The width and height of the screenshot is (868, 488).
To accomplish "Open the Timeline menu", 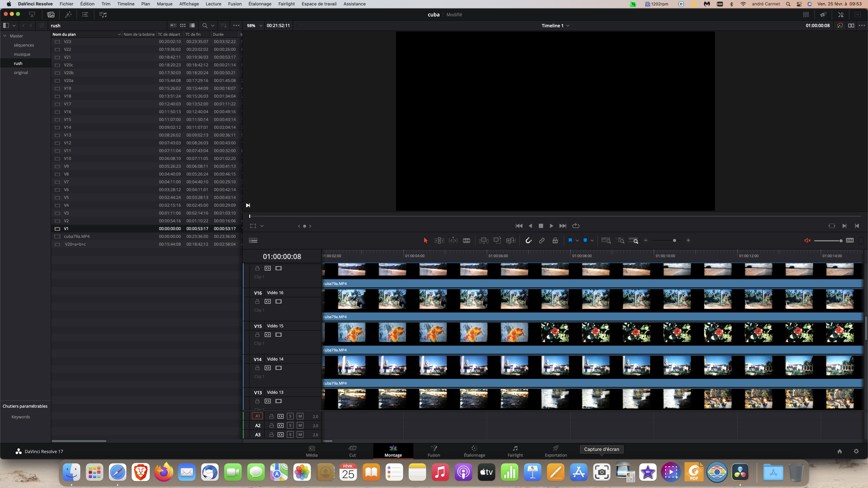I will click(x=126, y=4).
